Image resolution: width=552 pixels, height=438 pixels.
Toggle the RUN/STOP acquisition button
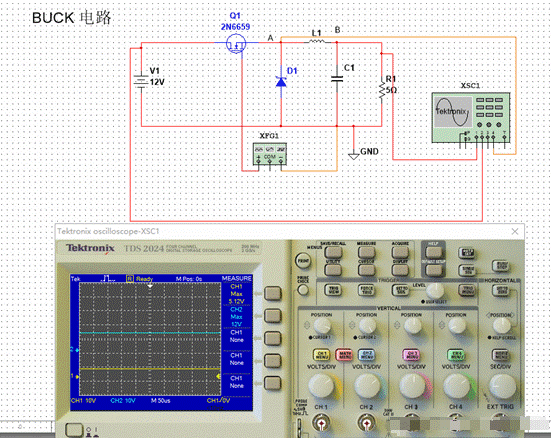500,265
